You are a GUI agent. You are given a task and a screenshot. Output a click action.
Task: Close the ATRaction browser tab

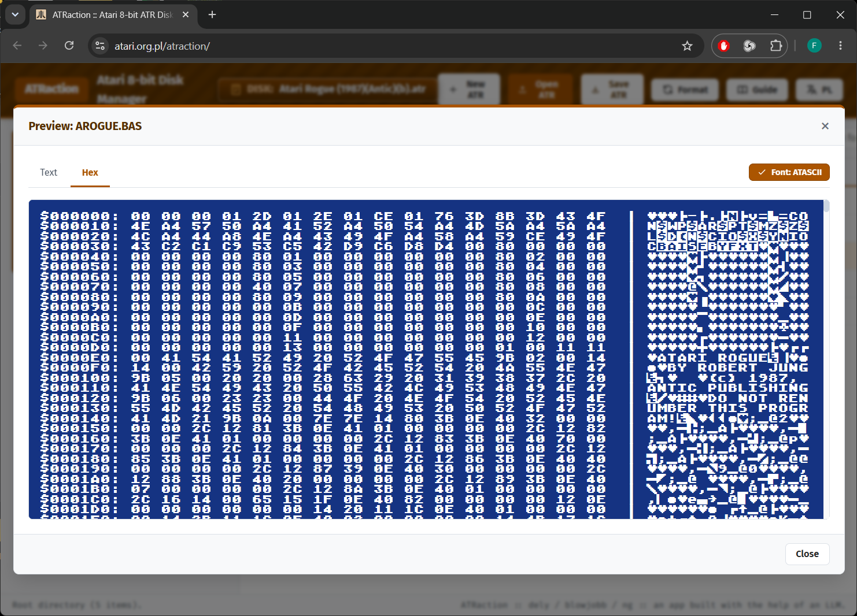[x=186, y=14]
